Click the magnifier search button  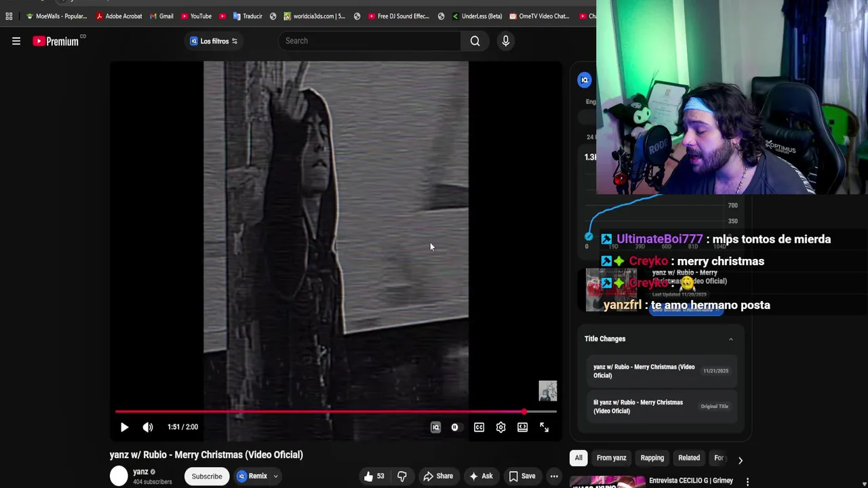point(475,41)
